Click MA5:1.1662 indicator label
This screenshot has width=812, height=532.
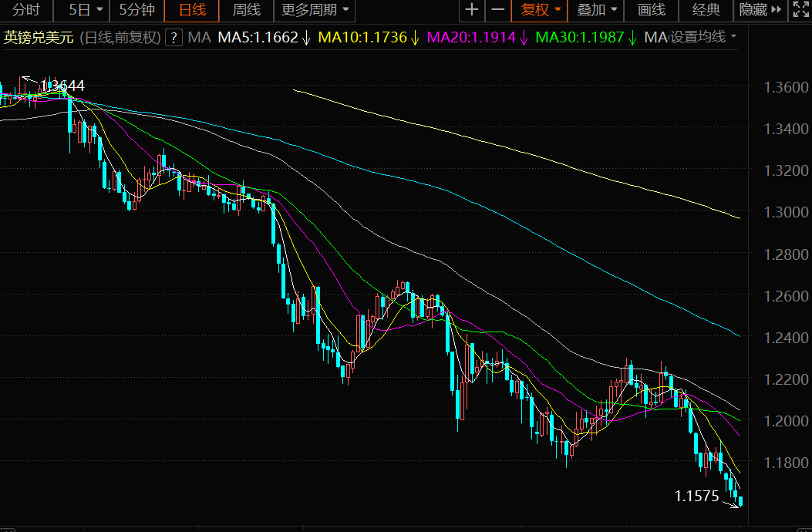point(258,37)
